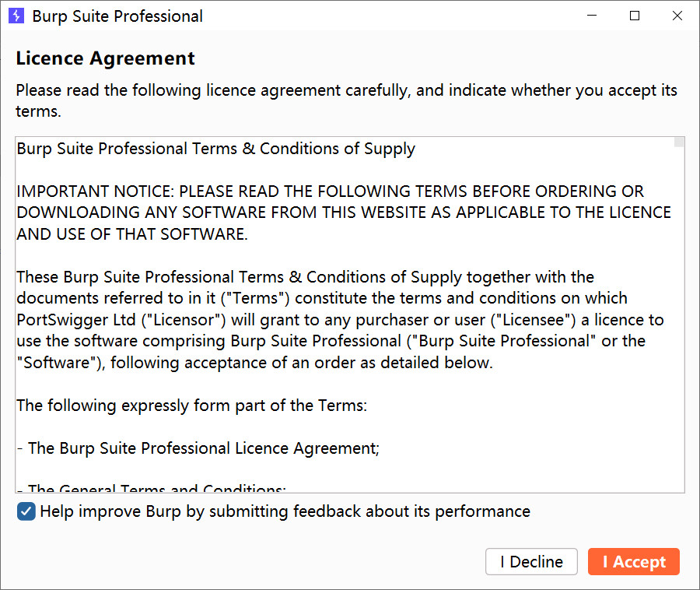Click the Burp Suite lightning logo icon

point(16,16)
